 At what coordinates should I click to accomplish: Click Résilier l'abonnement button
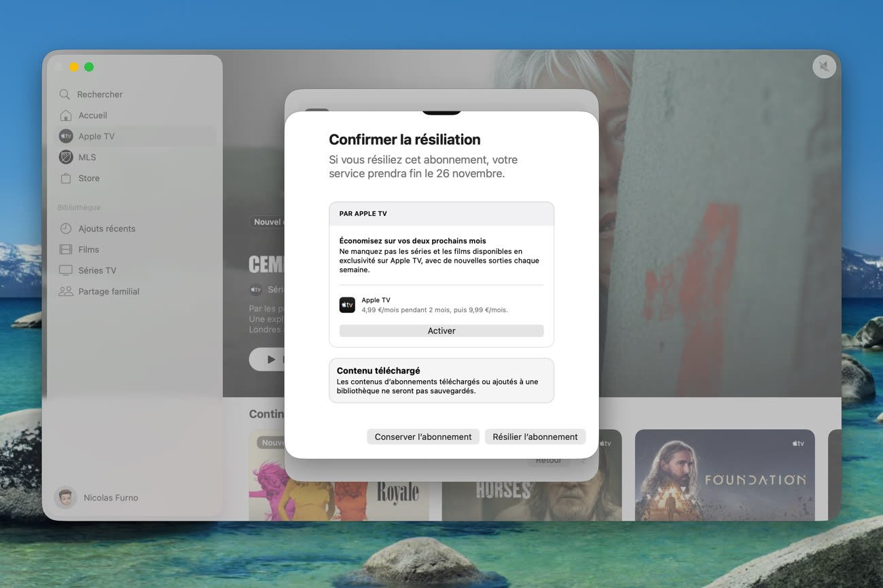(x=535, y=437)
